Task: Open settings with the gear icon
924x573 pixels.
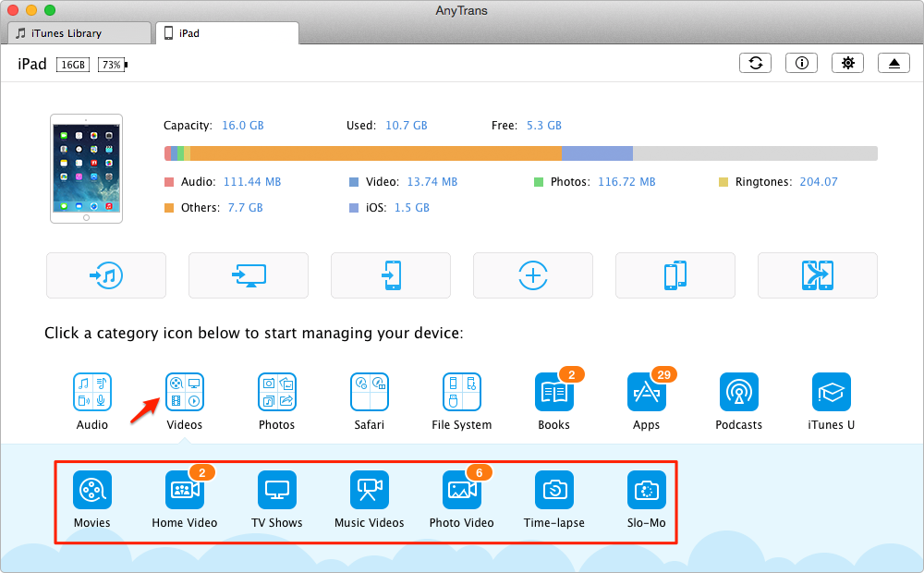Action: click(x=847, y=63)
